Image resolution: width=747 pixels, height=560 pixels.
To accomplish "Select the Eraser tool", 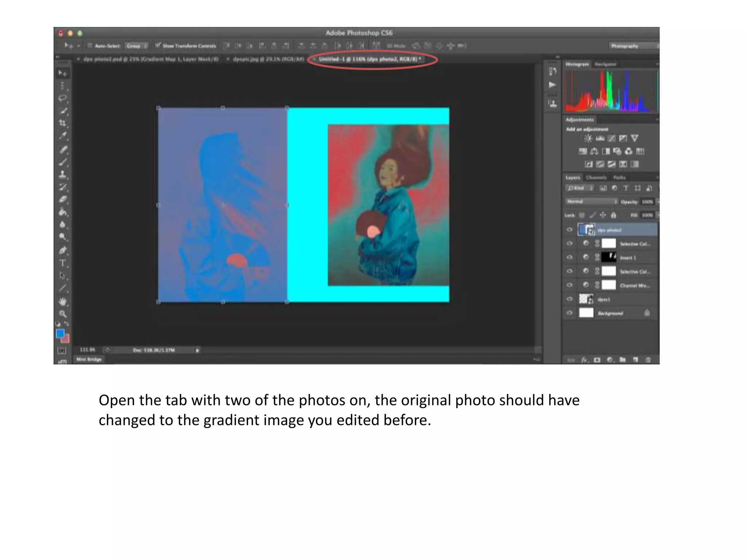I will pos(63,199).
